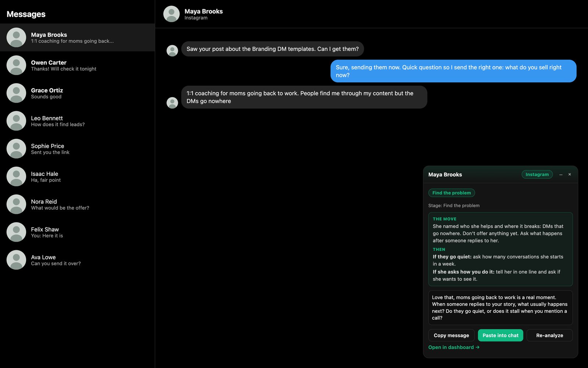This screenshot has height=368, width=588.
Task: Open in dashboard link
Action: pos(453,347)
